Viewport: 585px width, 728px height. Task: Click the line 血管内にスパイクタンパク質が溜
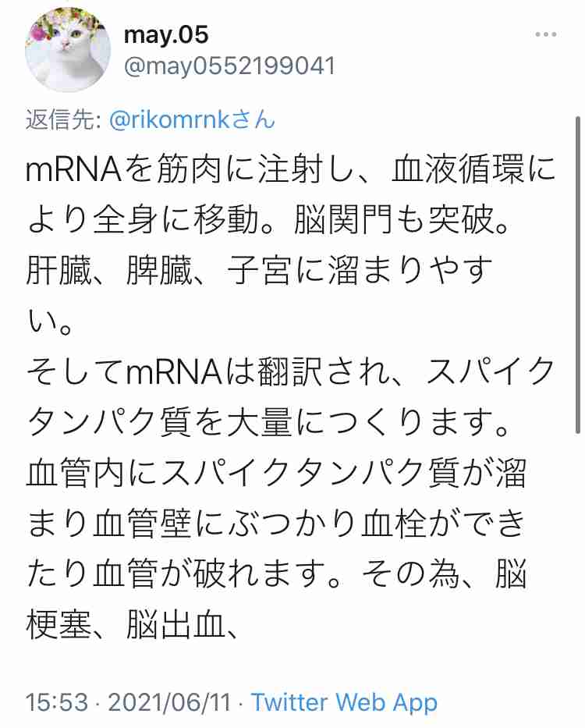(x=276, y=473)
